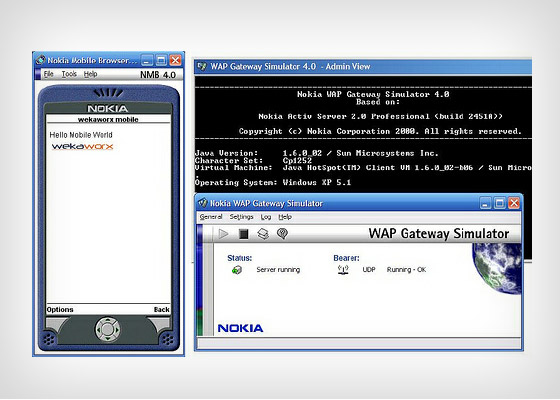This screenshot has height=400, width=560.
Task: Click the 'Character Set: Cp1252' console line
Action: (253, 161)
